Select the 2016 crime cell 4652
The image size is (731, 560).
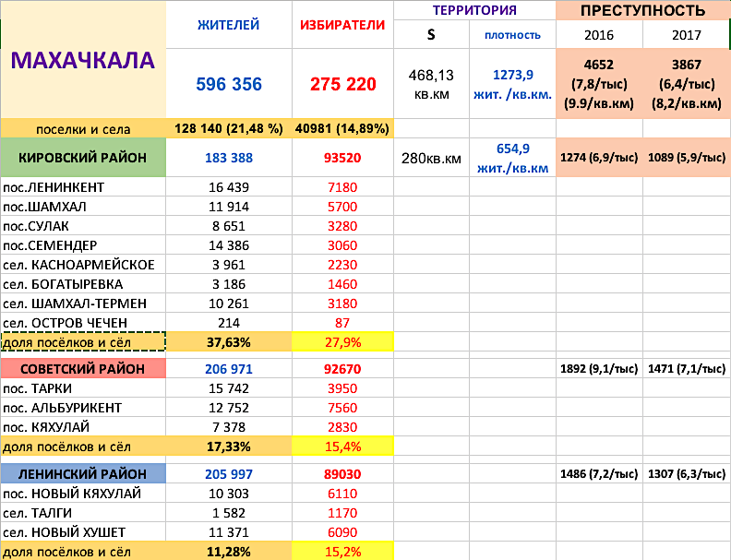[x=599, y=84]
